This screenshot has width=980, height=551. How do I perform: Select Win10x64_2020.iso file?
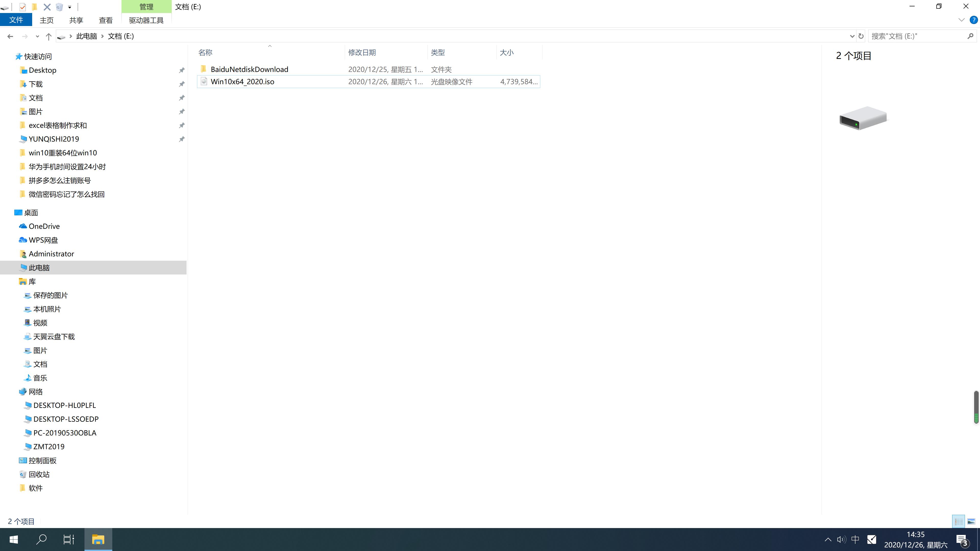pyautogui.click(x=242, y=81)
